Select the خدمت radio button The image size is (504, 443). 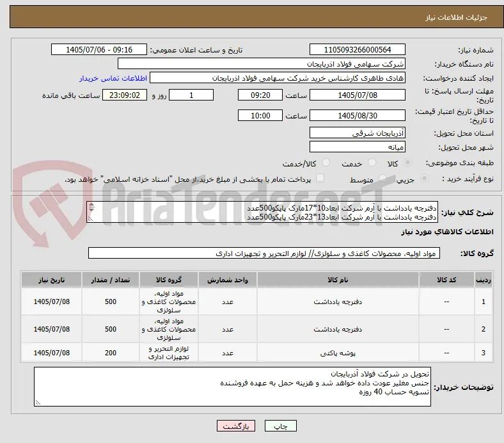point(372,163)
